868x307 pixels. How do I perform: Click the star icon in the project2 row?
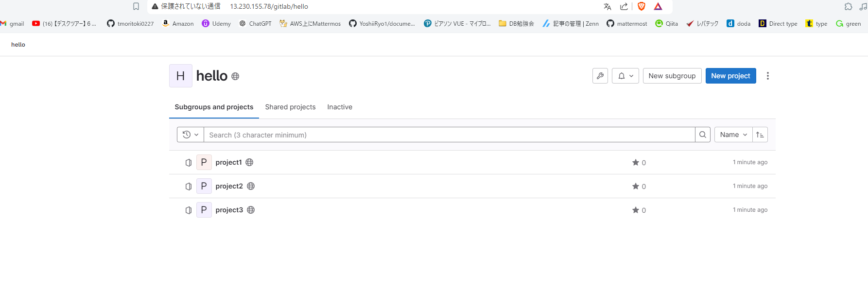click(635, 186)
